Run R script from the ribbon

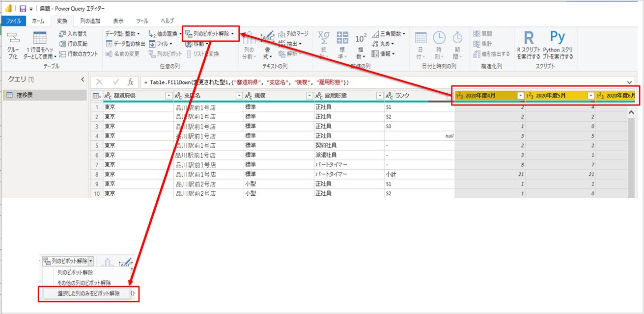[529, 39]
